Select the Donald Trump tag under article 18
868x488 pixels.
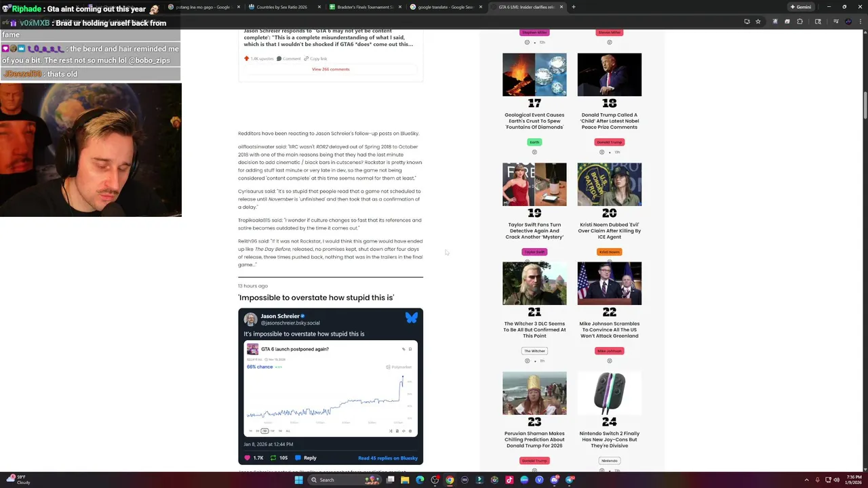click(609, 142)
